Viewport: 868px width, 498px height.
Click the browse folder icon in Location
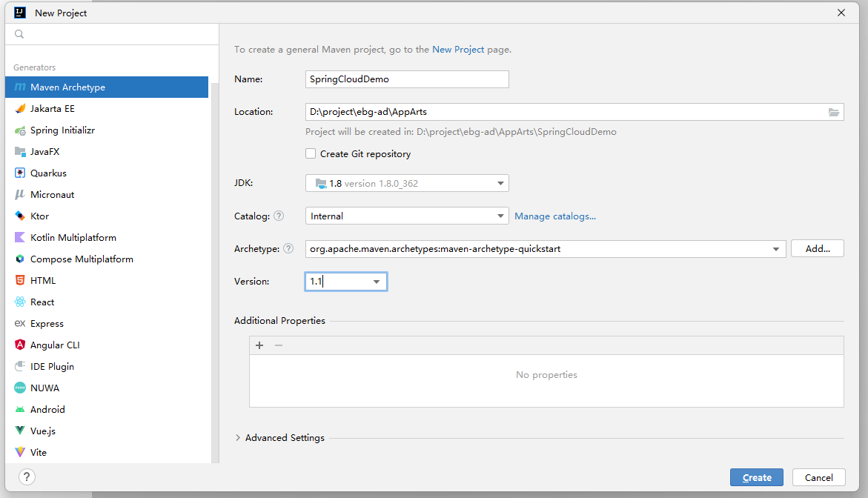[x=834, y=112]
